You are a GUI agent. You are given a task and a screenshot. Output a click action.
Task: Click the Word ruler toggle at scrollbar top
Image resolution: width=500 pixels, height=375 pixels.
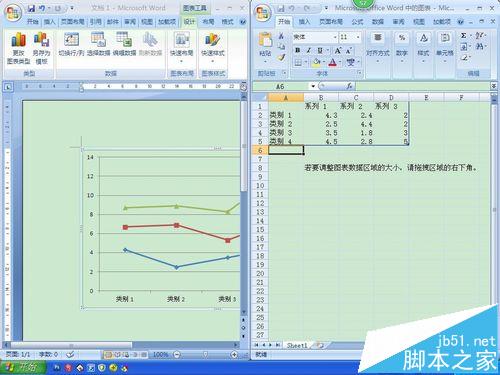[x=244, y=87]
